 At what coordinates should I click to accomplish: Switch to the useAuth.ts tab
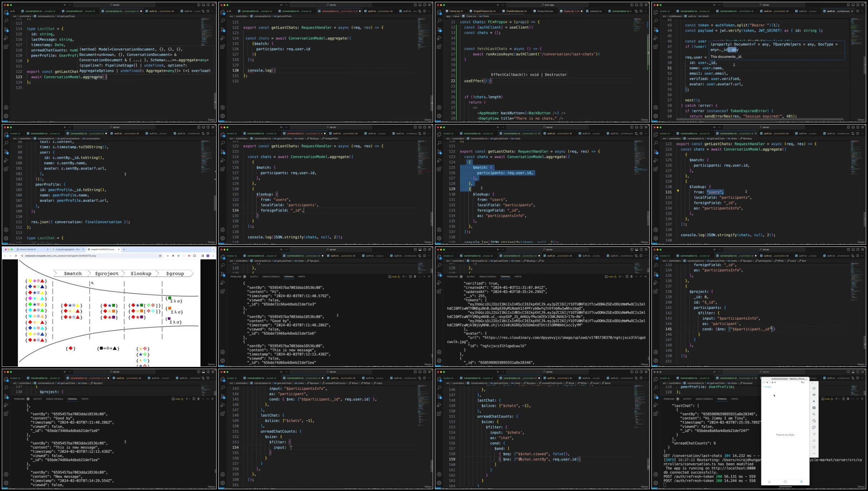[595, 11]
